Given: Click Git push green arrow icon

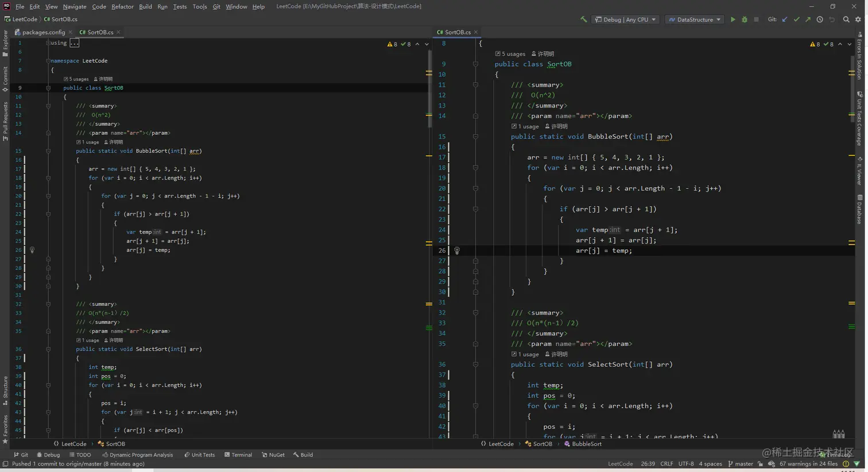Looking at the screenshot, I should tap(808, 20).
